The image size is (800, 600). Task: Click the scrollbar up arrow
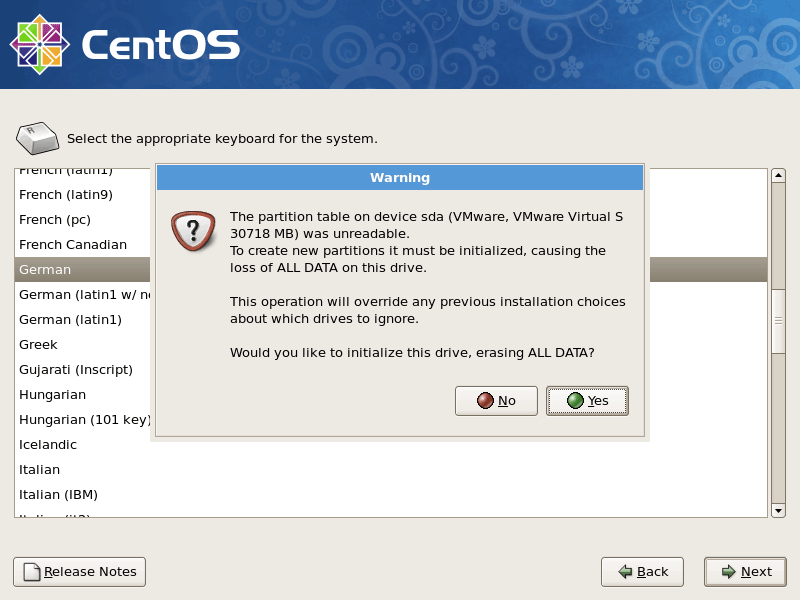(778, 177)
